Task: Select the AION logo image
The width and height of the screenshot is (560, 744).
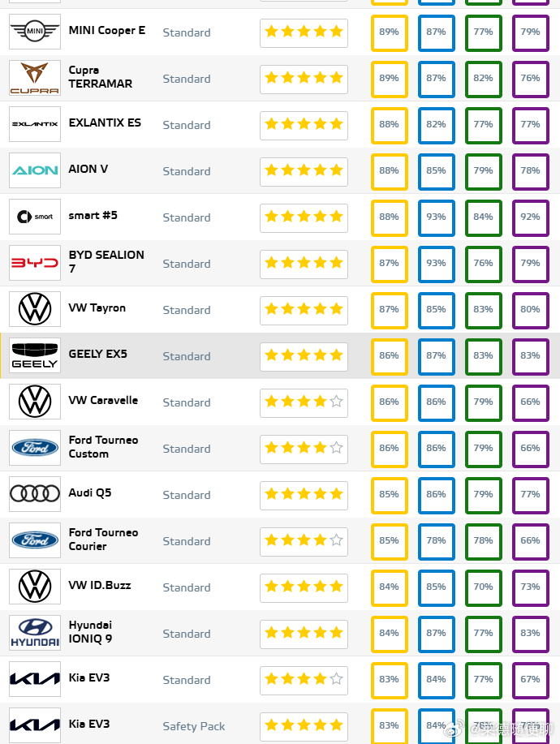Action: click(35, 170)
